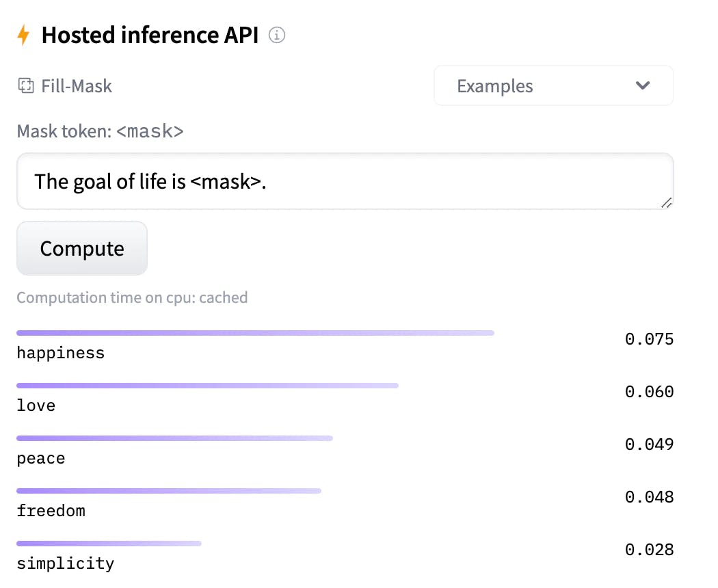The height and width of the screenshot is (588, 718).
Task: Click the 0.075 score value
Action: [649, 339]
